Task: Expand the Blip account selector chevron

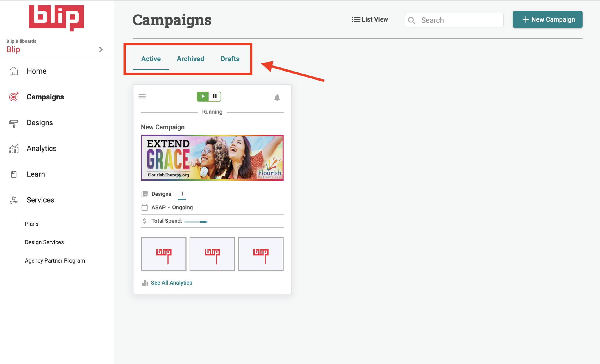Action: click(101, 49)
